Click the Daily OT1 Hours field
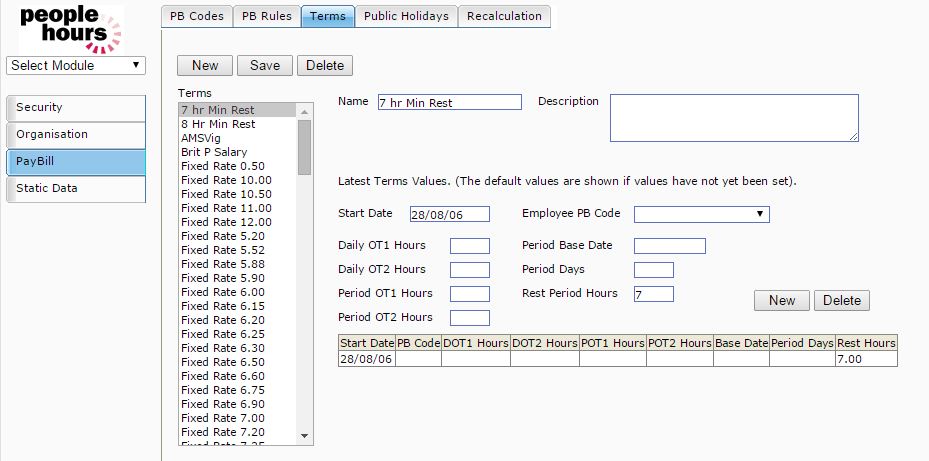The width and height of the screenshot is (929, 461). pos(470,246)
